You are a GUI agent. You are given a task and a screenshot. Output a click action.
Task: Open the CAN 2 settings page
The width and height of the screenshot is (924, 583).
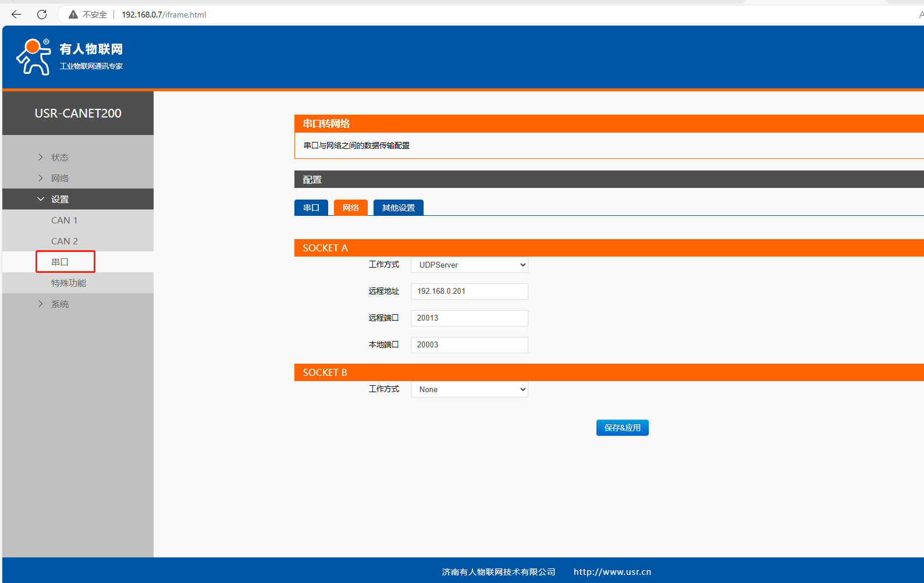click(64, 241)
